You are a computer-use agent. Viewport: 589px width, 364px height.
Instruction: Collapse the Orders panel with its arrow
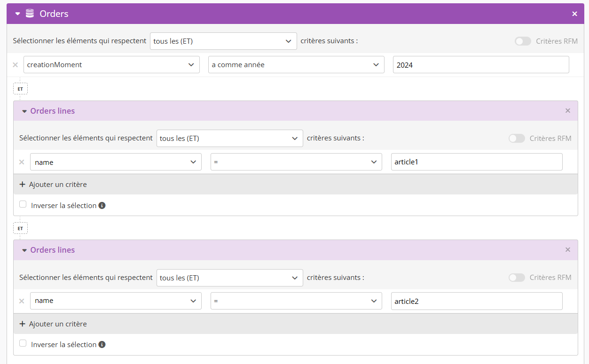pyautogui.click(x=18, y=14)
